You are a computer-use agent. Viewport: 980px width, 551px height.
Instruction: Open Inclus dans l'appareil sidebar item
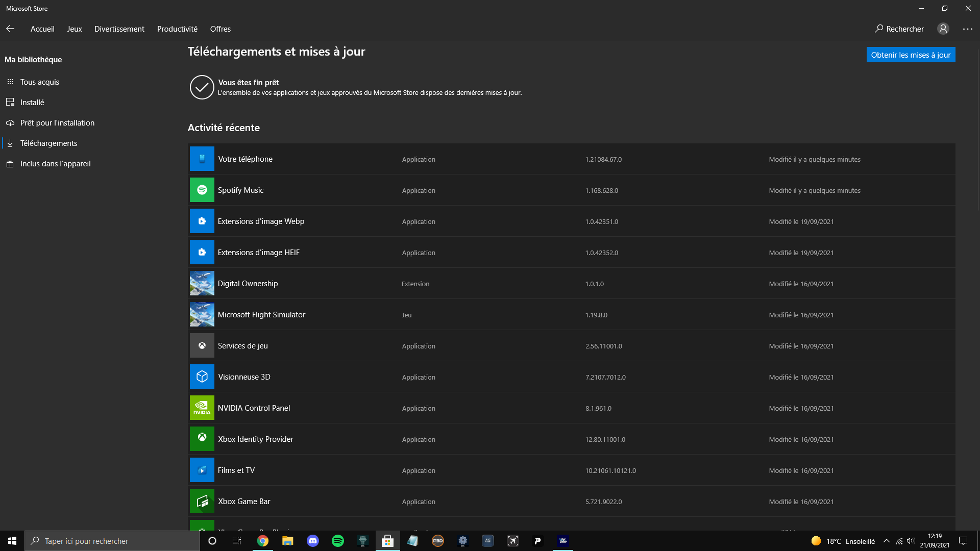pos(55,163)
